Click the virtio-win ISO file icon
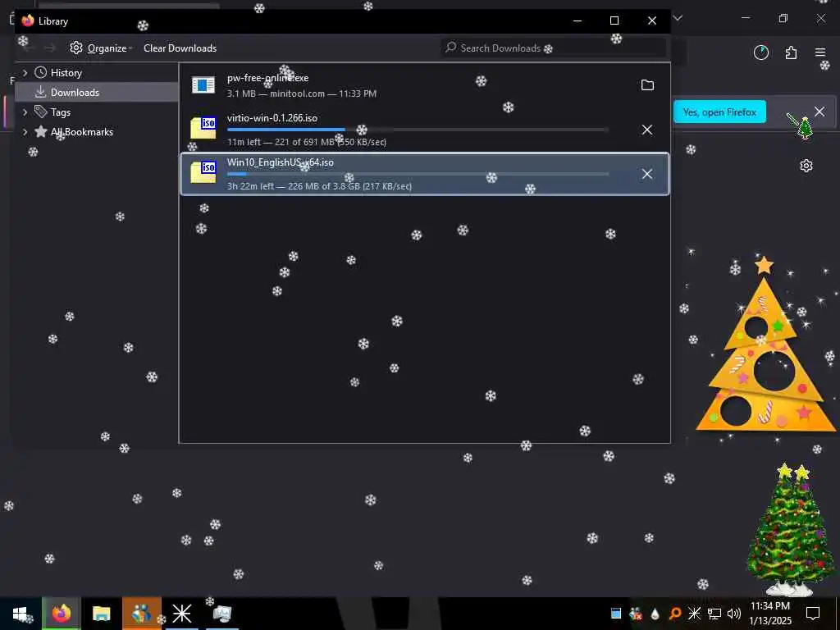Viewport: 840px width, 630px height. 203,129
